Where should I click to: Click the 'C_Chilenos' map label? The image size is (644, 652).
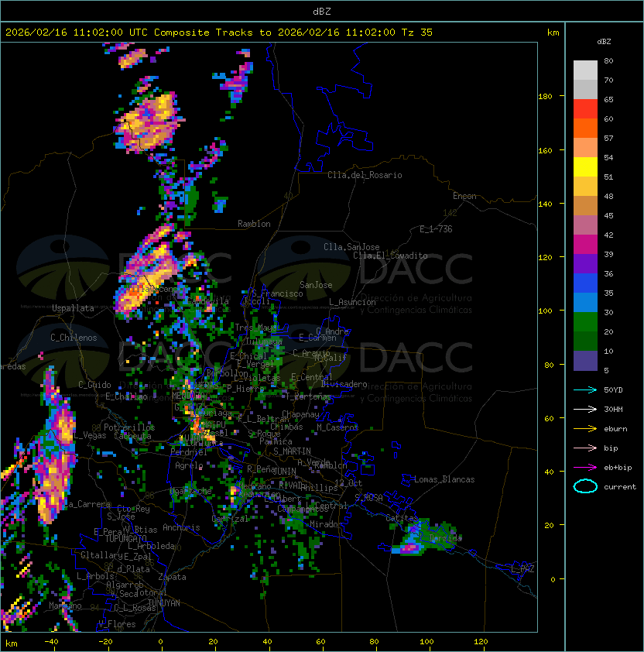click(x=74, y=338)
